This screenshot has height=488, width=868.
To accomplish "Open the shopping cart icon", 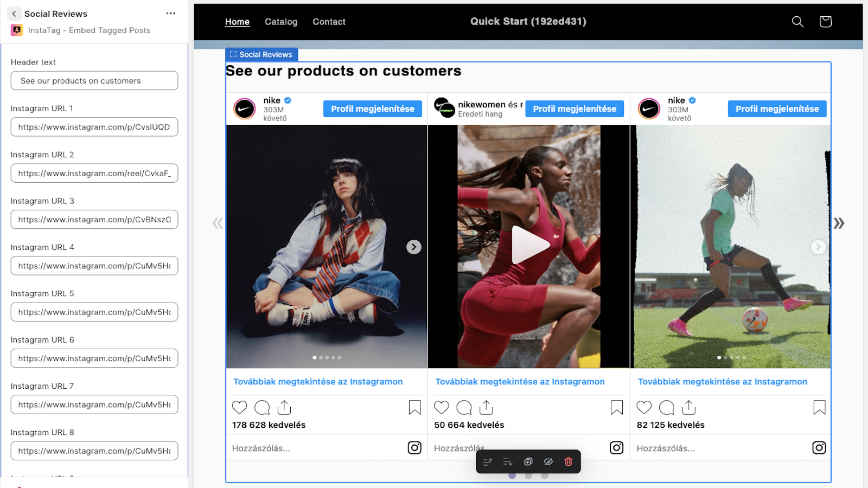I will [825, 22].
